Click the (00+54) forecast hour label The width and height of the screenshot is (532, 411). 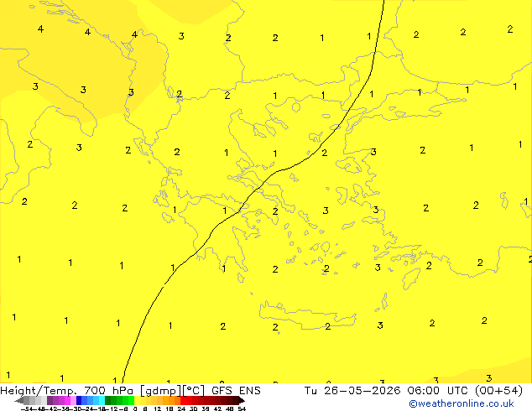(498, 391)
